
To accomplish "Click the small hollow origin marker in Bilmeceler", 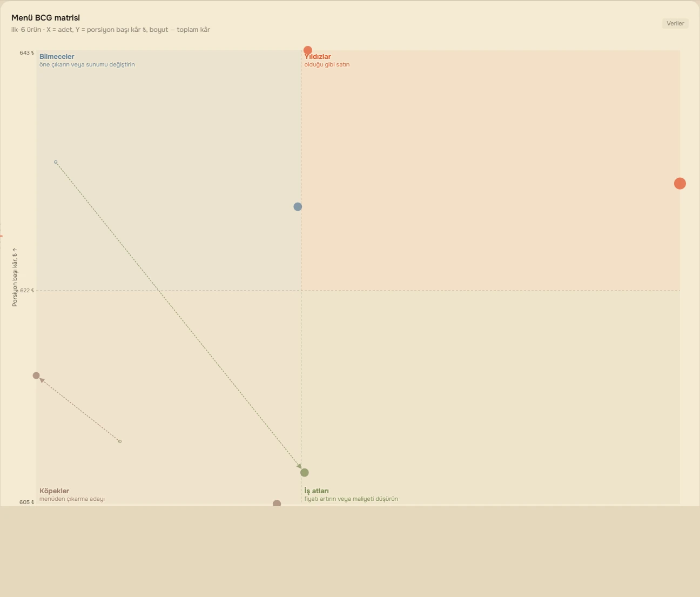I will tap(56, 162).
